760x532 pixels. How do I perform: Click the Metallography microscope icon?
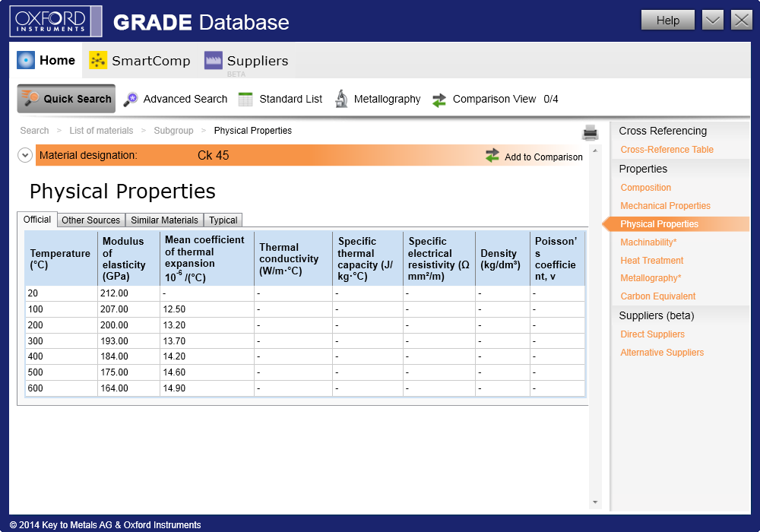click(342, 99)
